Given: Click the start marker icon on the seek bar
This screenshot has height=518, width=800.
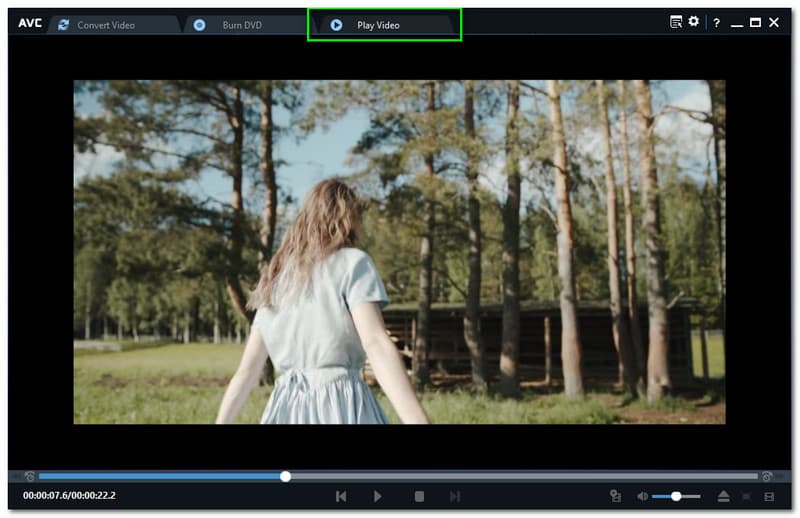Looking at the screenshot, I should [30, 477].
